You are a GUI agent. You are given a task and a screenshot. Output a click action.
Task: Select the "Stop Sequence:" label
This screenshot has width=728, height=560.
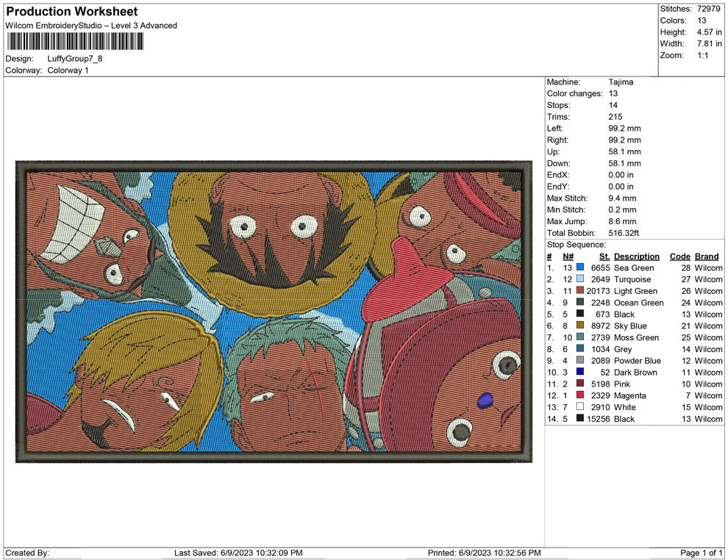(577, 245)
